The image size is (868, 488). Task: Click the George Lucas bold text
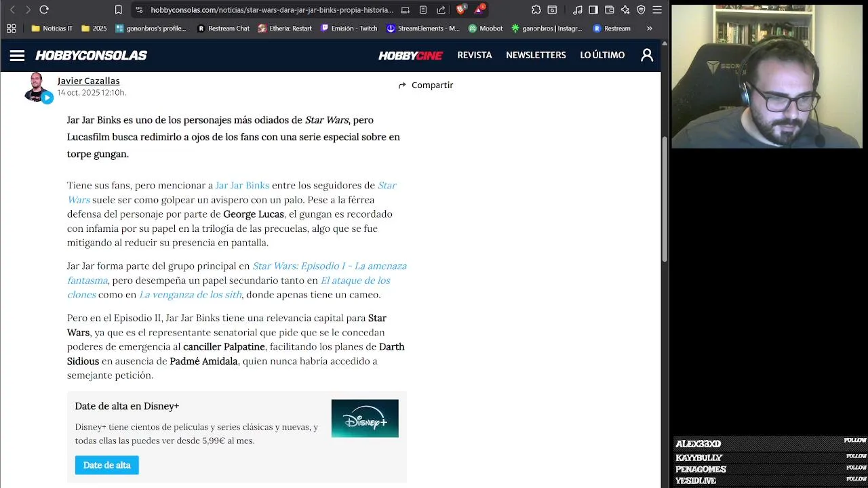254,214
